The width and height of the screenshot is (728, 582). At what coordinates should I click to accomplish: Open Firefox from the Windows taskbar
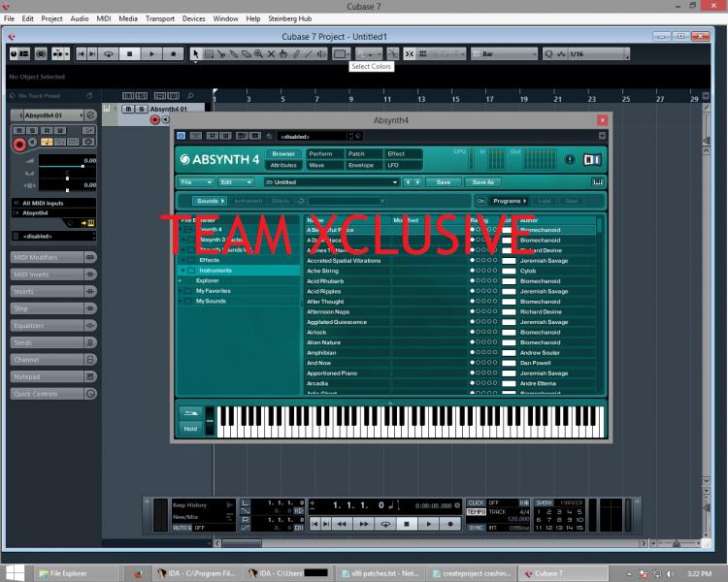(138, 573)
